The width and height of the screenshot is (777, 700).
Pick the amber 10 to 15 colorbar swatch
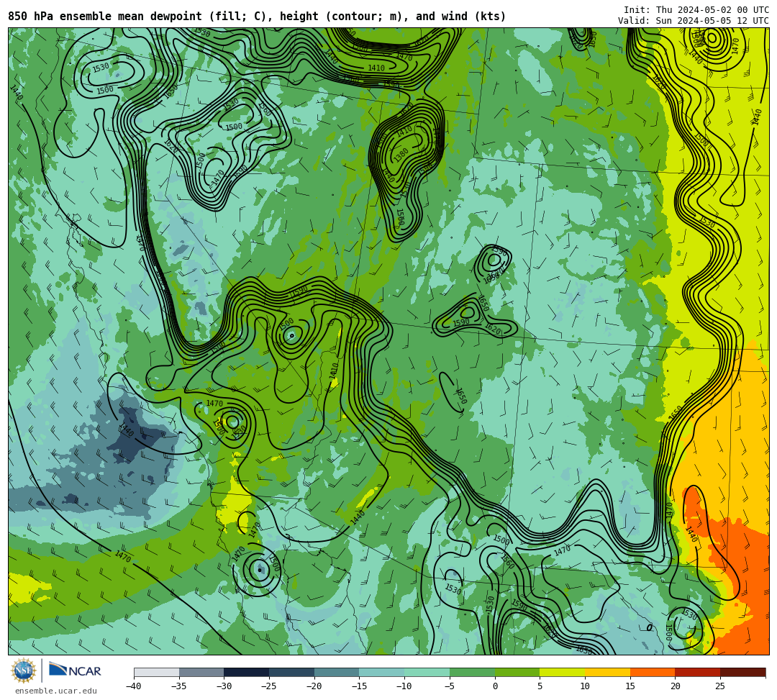[x=607, y=672]
